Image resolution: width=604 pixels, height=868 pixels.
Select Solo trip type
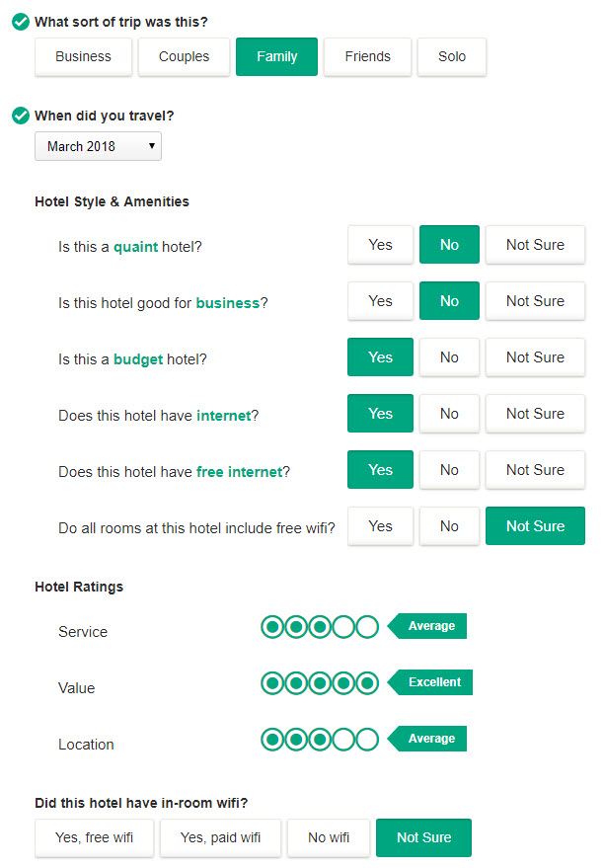click(x=452, y=56)
